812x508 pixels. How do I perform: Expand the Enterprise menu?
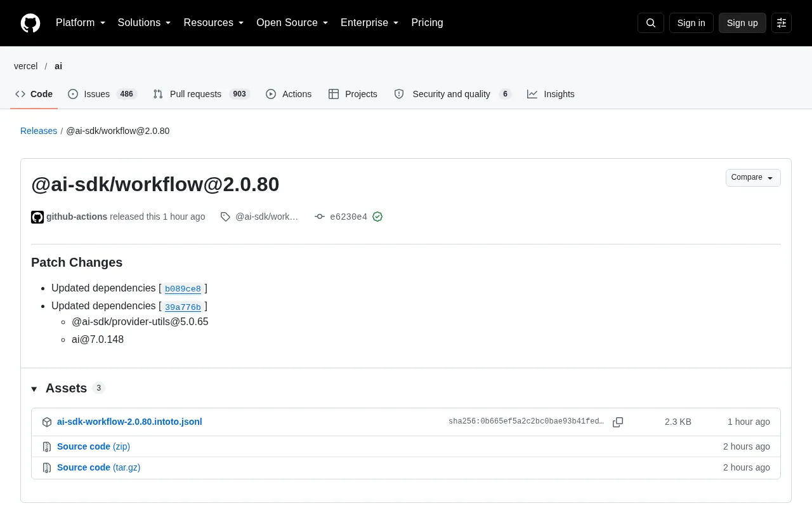(370, 23)
